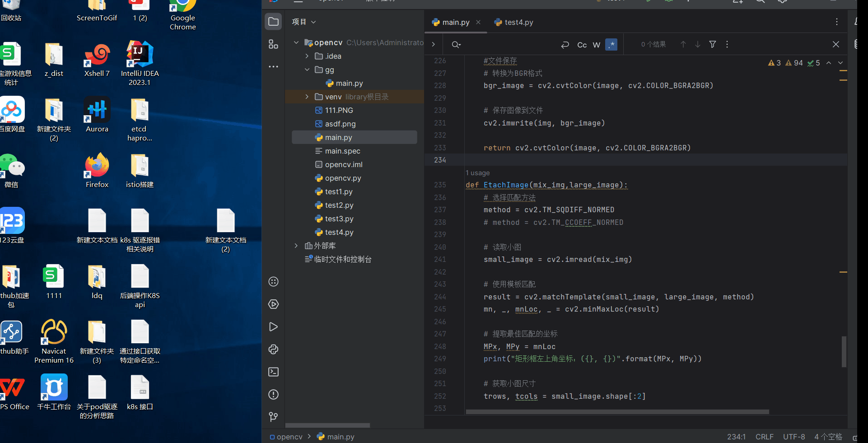868x443 pixels.
Task: Click the Run icon in the left sidebar
Action: coord(273,326)
